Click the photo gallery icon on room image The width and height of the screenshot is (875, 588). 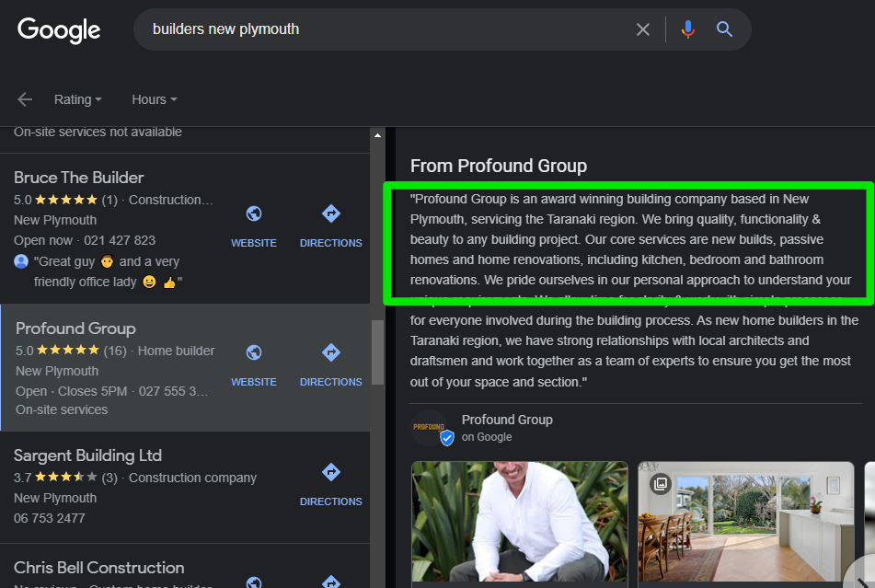[660, 483]
